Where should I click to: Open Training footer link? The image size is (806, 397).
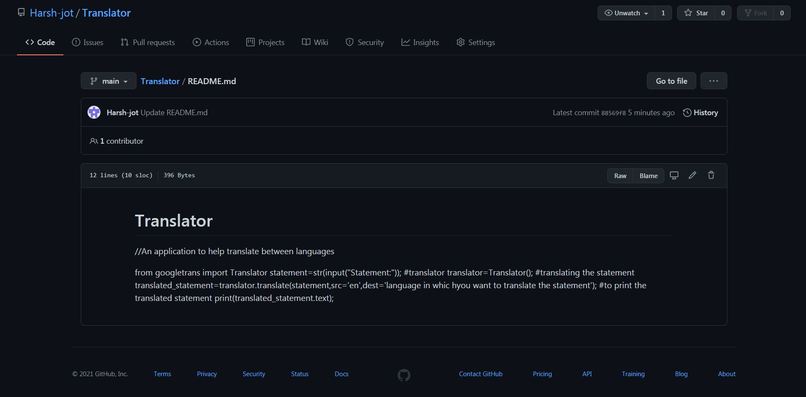pyautogui.click(x=633, y=374)
